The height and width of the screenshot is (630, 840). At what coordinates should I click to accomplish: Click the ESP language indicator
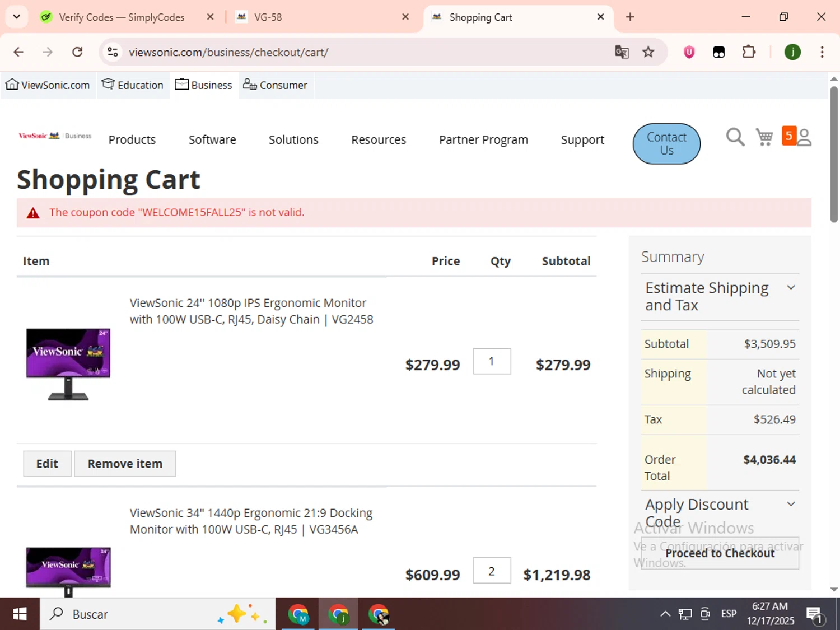729,614
